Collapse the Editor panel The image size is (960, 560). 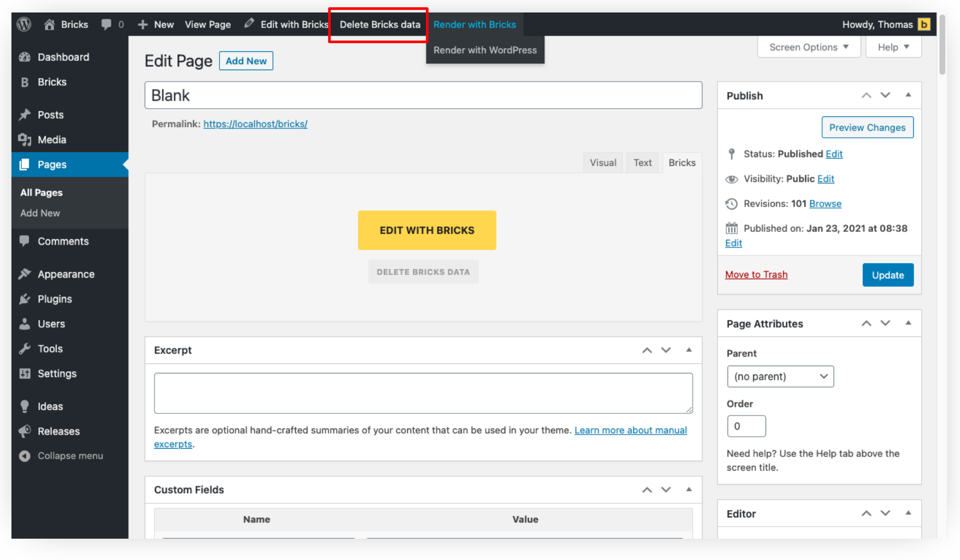(908, 513)
